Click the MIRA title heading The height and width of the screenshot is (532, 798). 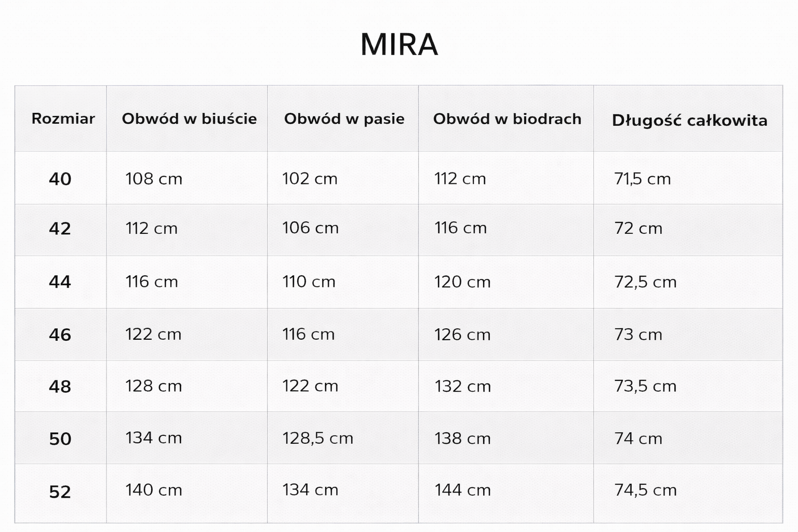click(x=399, y=45)
